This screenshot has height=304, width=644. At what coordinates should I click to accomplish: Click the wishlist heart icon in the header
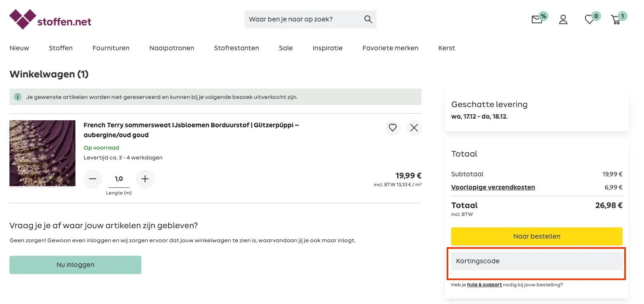click(590, 19)
